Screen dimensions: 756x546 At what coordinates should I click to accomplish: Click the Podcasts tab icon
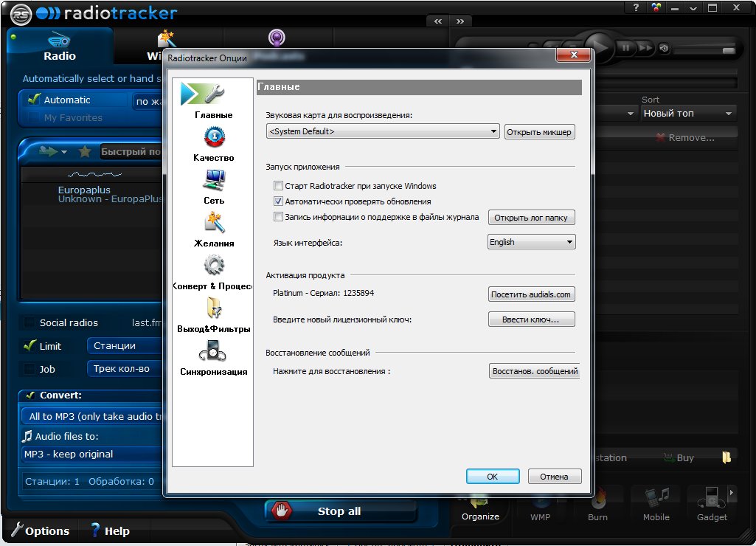(277, 38)
